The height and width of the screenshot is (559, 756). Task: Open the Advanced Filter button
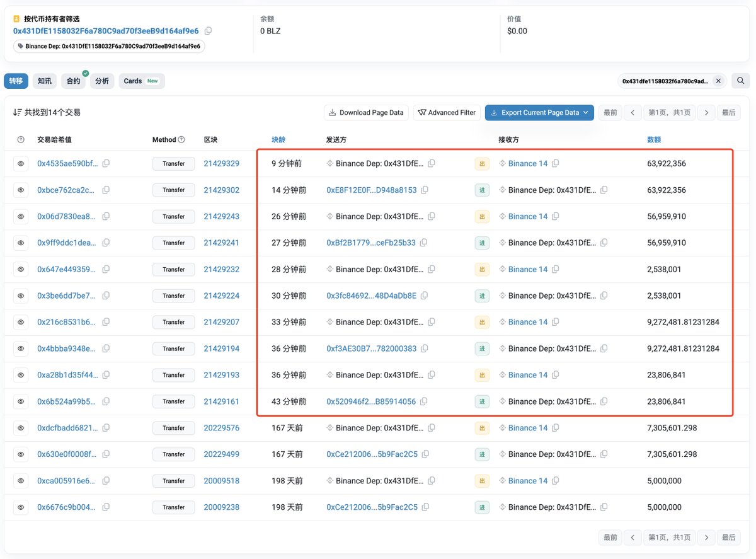(447, 112)
